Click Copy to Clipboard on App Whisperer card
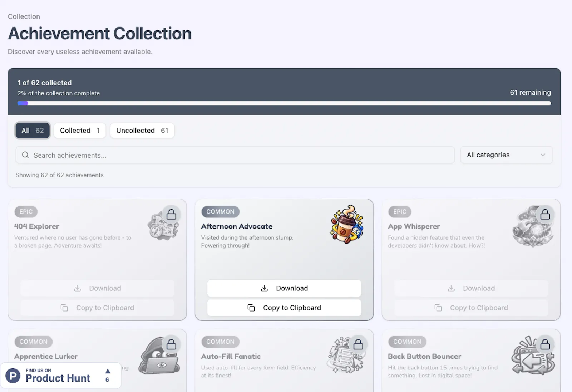 (471, 308)
